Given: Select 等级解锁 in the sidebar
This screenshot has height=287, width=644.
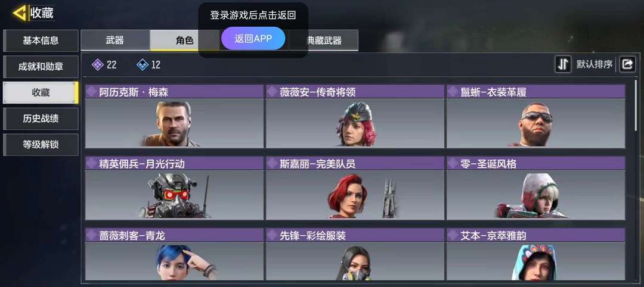Looking at the screenshot, I should [41, 144].
